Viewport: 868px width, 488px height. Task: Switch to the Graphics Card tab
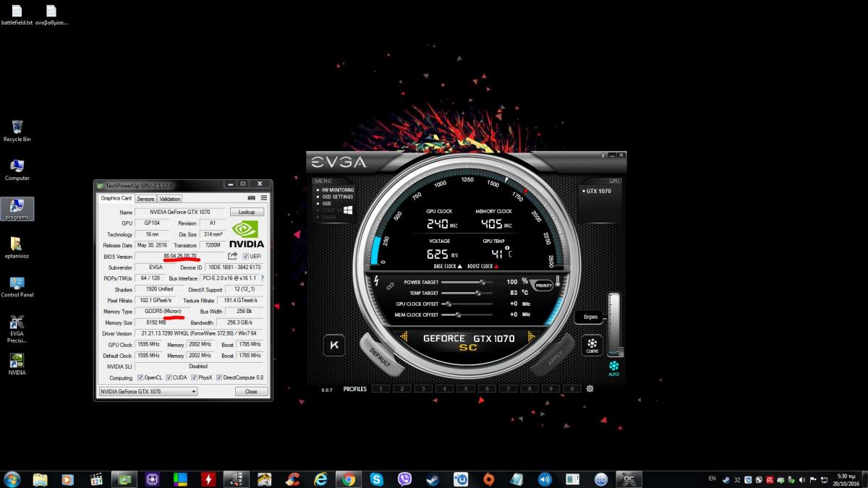116,198
